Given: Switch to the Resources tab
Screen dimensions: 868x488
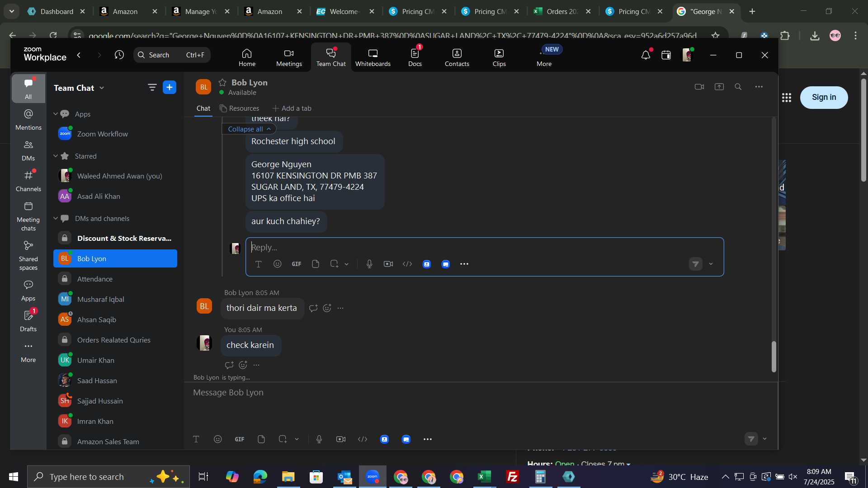Looking at the screenshot, I should (x=240, y=108).
